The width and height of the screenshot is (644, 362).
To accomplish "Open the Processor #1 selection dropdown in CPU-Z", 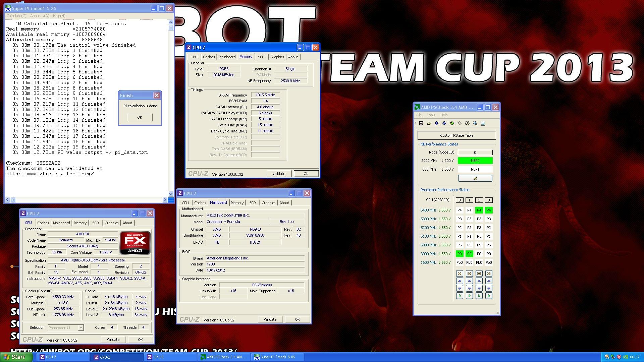I will (x=66, y=328).
